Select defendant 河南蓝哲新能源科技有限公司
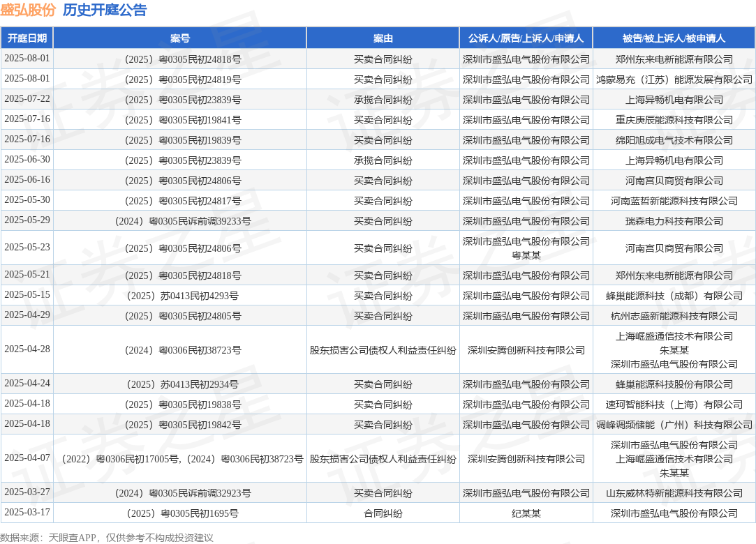756x544 pixels. (674, 201)
